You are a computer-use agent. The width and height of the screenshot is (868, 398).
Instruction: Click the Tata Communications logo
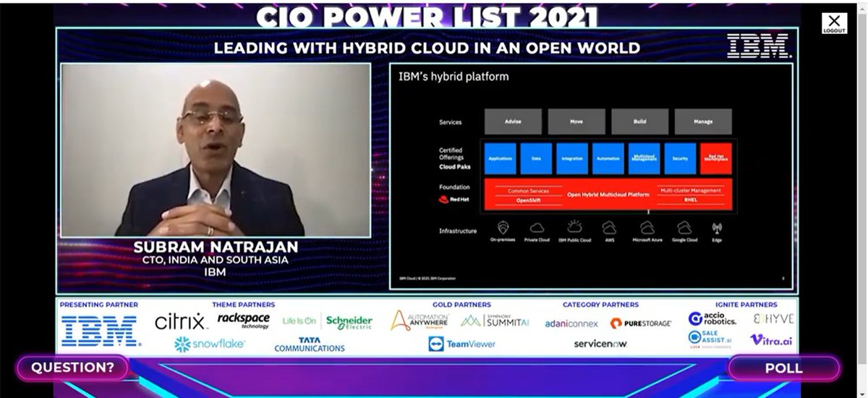(310, 344)
